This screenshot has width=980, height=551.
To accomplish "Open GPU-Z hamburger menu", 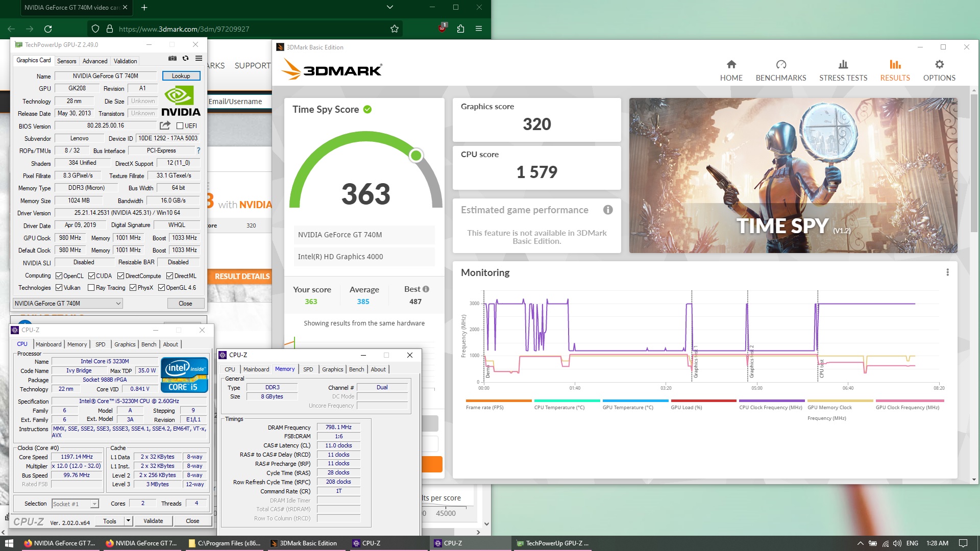I will pyautogui.click(x=199, y=58).
